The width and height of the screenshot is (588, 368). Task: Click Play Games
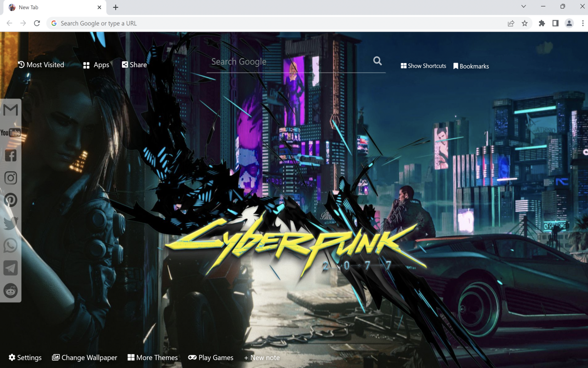(x=211, y=357)
